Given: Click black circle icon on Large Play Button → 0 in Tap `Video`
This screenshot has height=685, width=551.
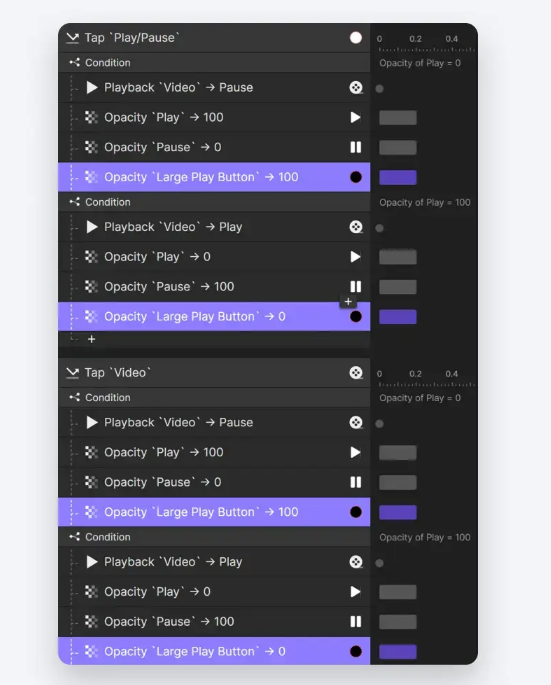Looking at the screenshot, I should (x=356, y=651).
